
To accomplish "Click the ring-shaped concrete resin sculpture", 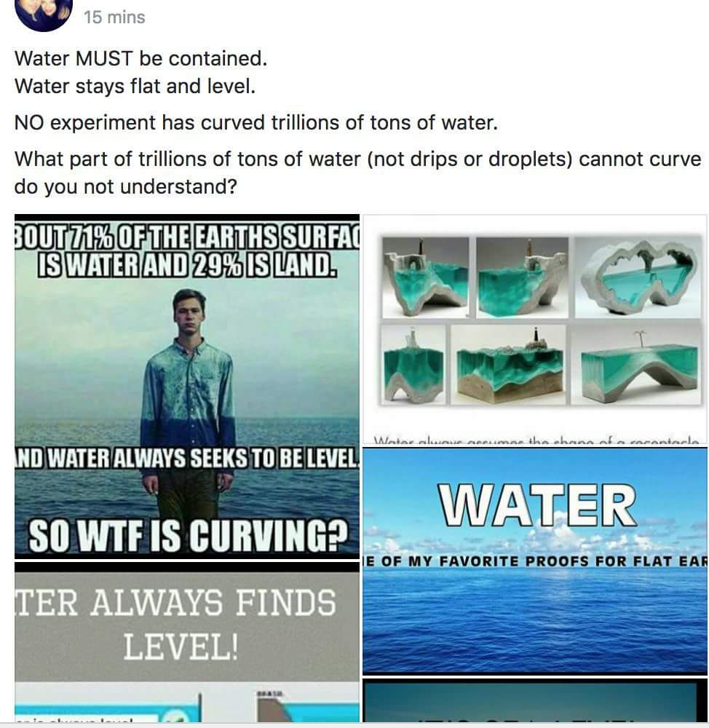I will (x=638, y=277).
